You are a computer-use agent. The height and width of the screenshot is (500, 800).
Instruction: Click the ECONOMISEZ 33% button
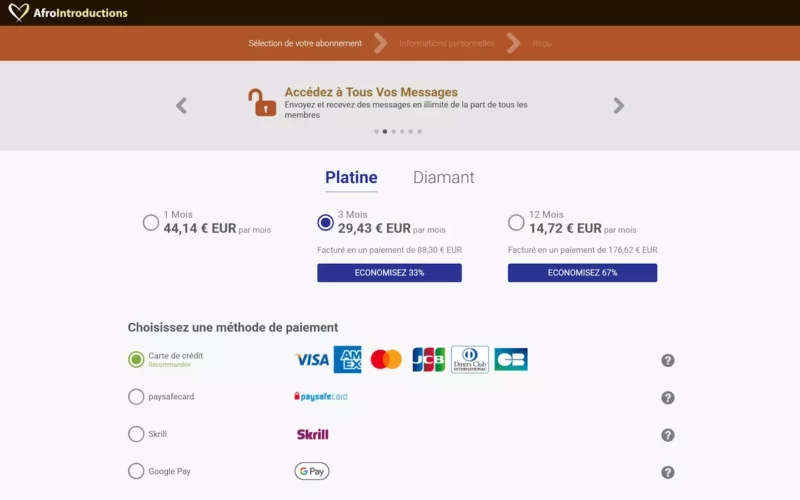[389, 273]
